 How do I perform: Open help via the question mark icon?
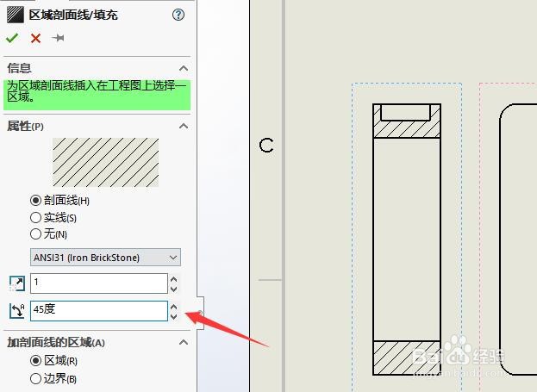click(178, 15)
